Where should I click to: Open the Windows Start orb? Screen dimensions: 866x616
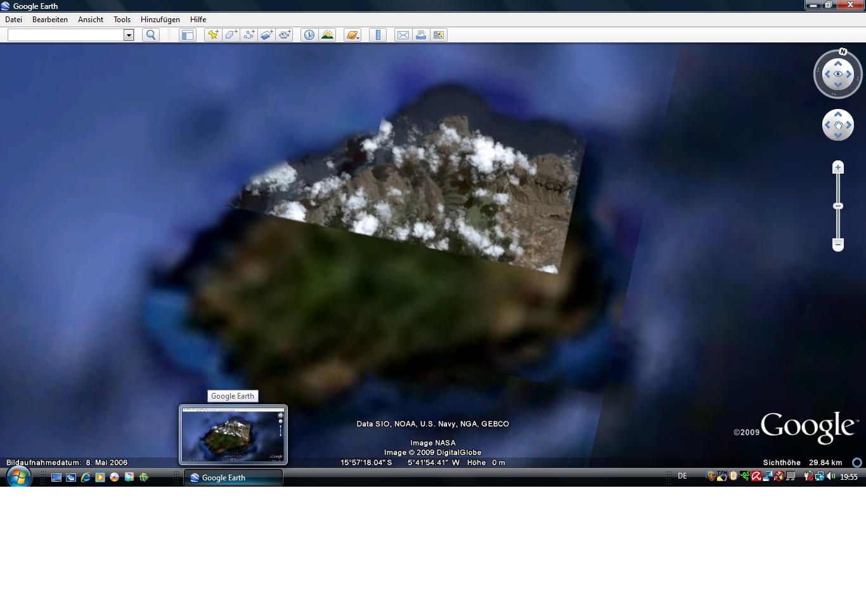pos(18,477)
